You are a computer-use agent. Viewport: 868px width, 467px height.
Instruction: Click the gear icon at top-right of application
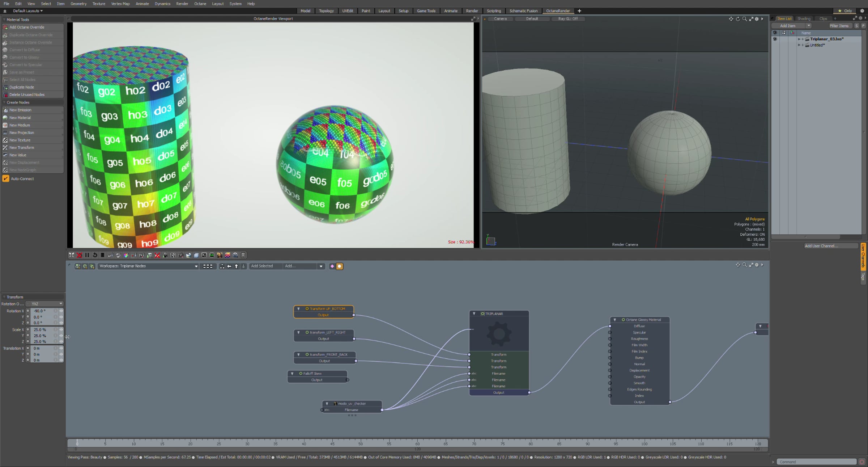click(862, 11)
